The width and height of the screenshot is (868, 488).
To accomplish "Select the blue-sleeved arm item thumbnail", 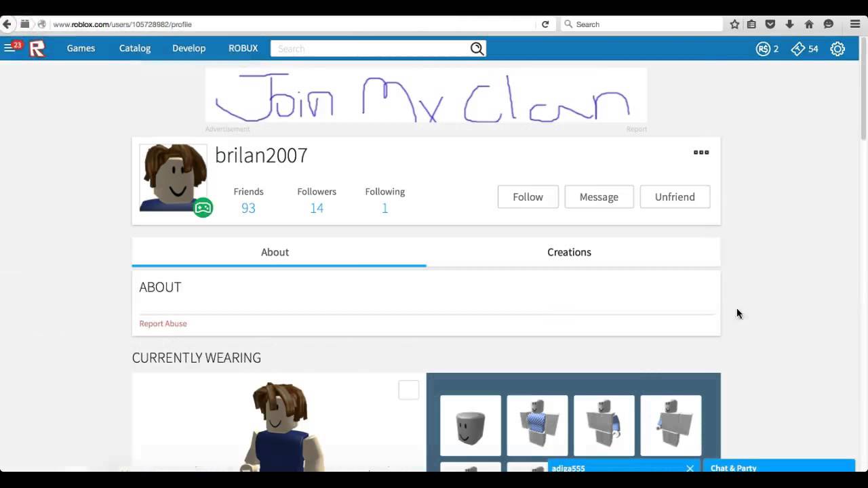I will [604, 426].
